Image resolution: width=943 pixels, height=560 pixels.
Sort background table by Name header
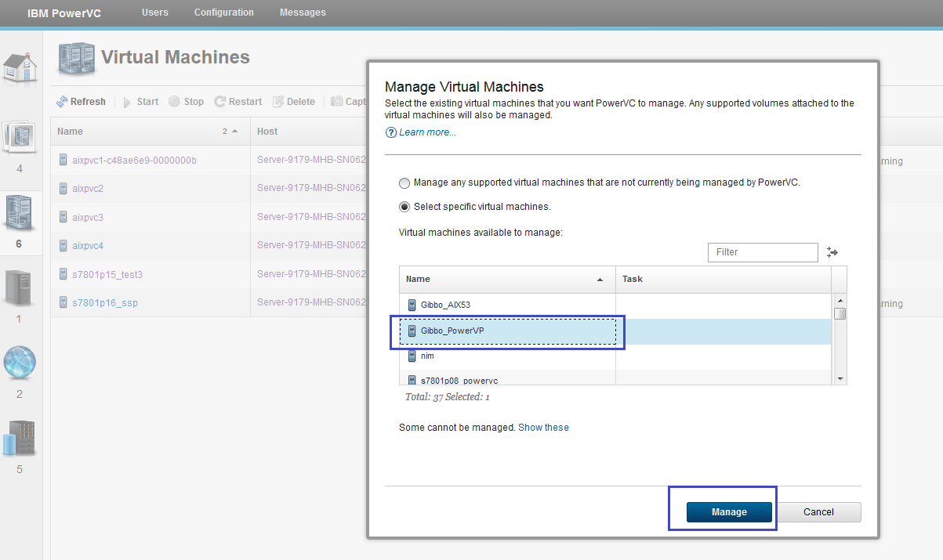click(150, 132)
